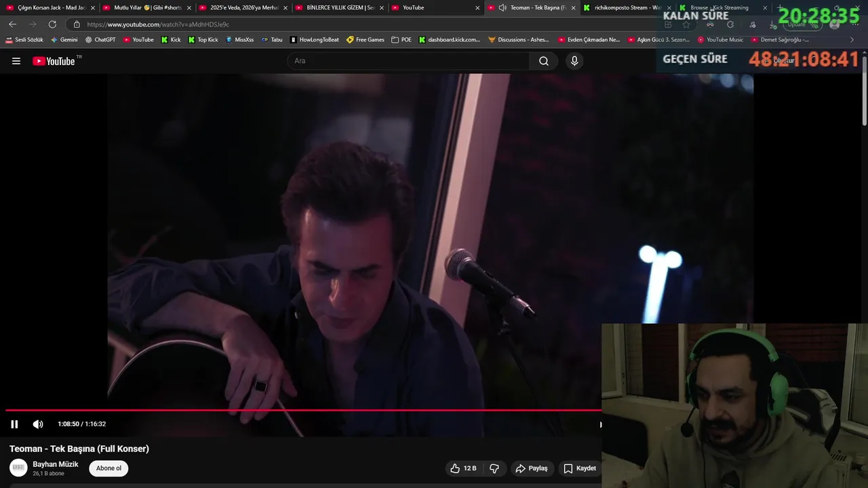The image size is (868, 488).
Task: Open ChatGPT bookmark
Action: [100, 40]
